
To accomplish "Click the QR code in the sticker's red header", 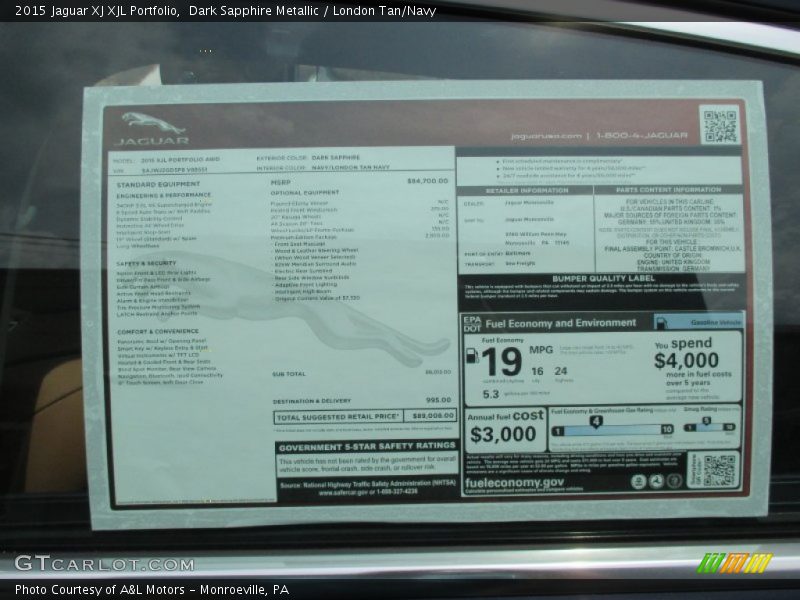I will [720, 124].
